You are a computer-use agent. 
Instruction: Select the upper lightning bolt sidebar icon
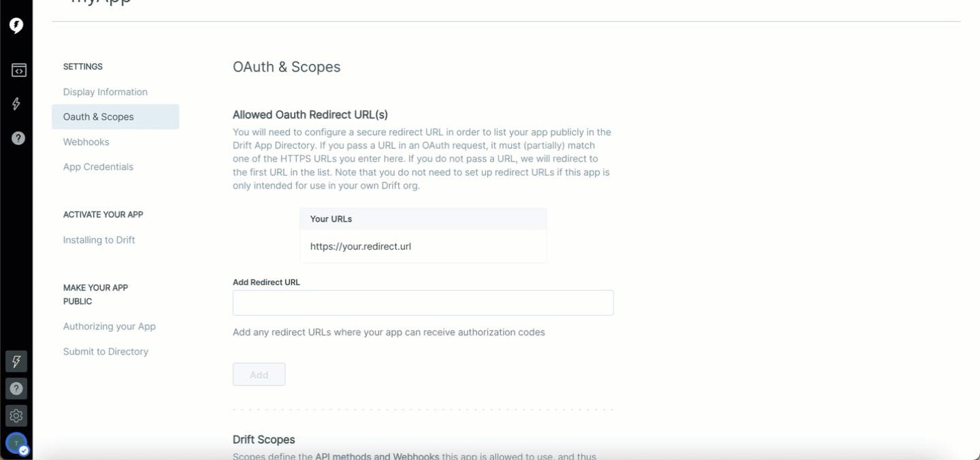16,103
